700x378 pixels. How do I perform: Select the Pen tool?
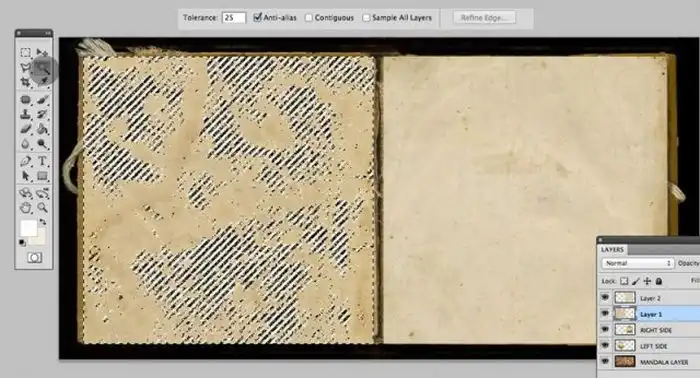click(25, 161)
